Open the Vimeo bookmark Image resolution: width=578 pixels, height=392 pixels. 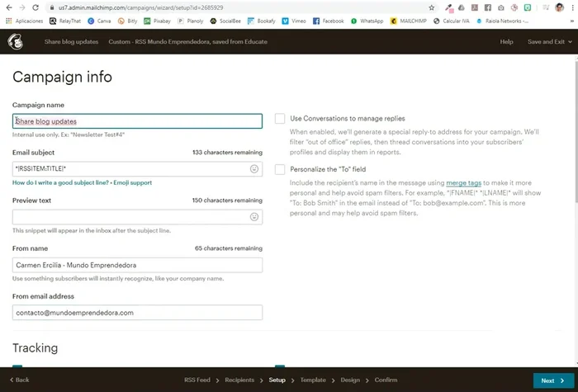[x=294, y=21]
